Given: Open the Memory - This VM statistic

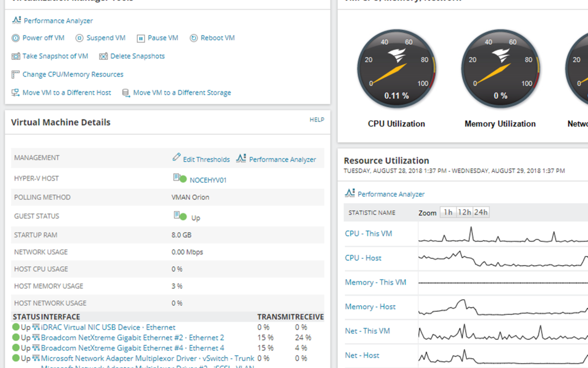Looking at the screenshot, I should [375, 282].
